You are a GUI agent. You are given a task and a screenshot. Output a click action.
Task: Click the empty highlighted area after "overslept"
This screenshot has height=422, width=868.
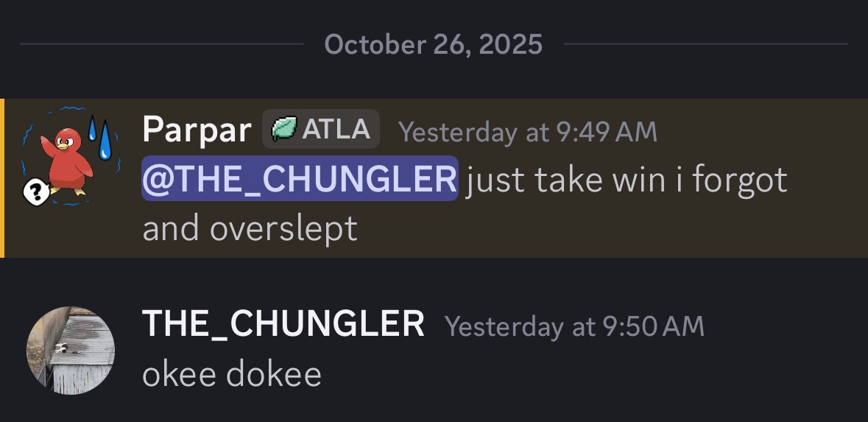tap(589, 229)
